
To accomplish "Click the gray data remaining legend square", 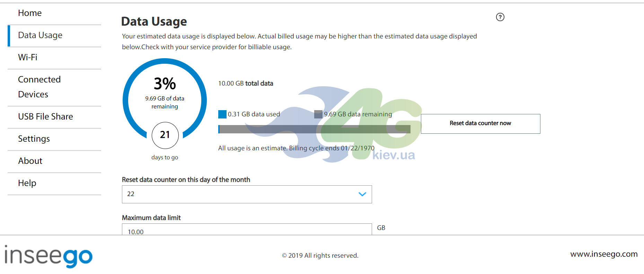I will pos(318,114).
